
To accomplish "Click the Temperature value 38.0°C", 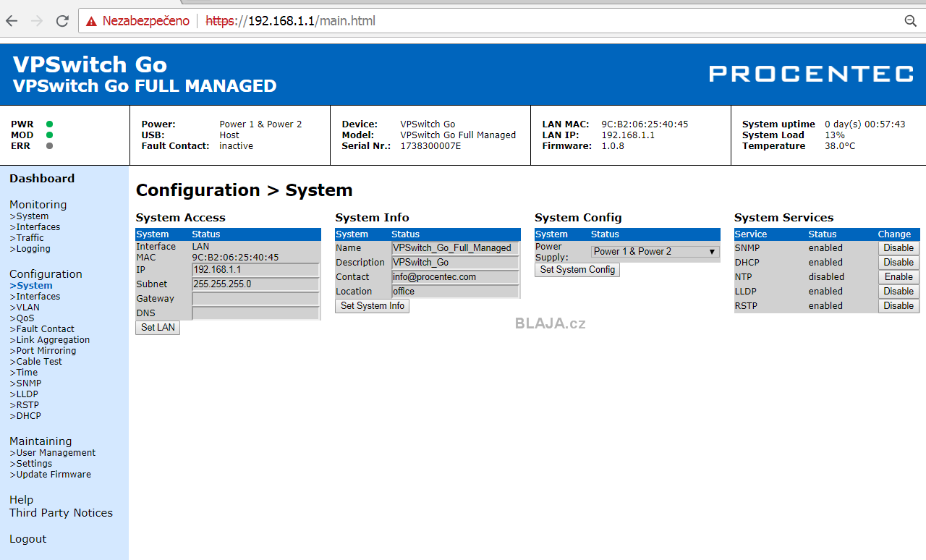I will [840, 146].
